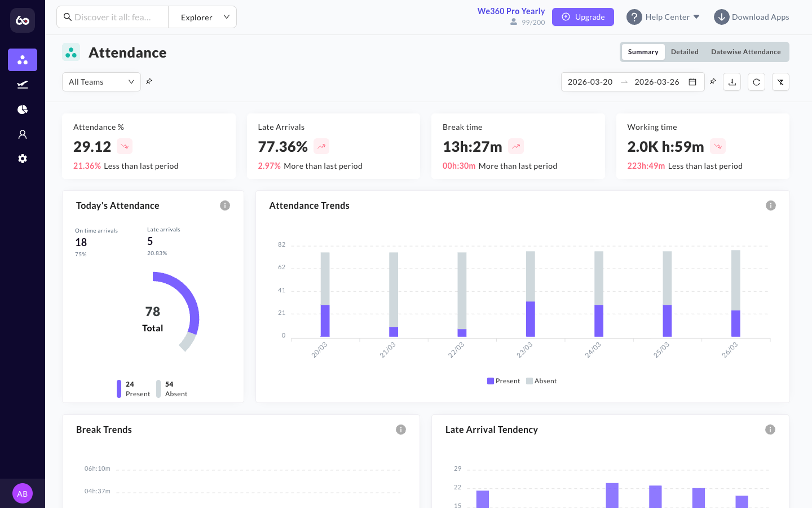Click the 77.36% Late Arrivals value
812x508 pixels.
coord(283,147)
